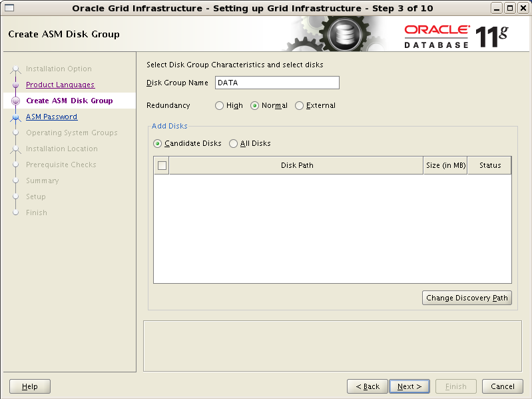This screenshot has width=532, height=399.
Task: Click inside Disk Group Name field
Action: click(277, 83)
